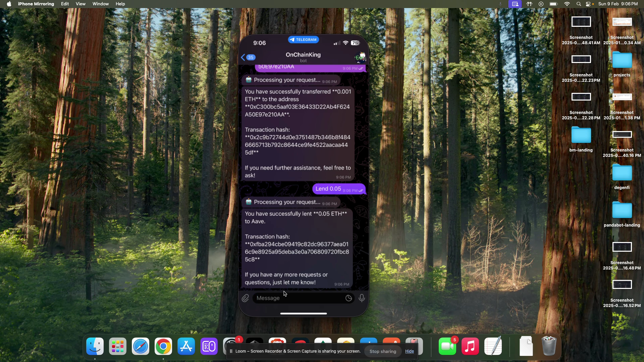Tap the TELEGRAM pill at top of phone
This screenshot has height=362, width=644.
(303, 40)
